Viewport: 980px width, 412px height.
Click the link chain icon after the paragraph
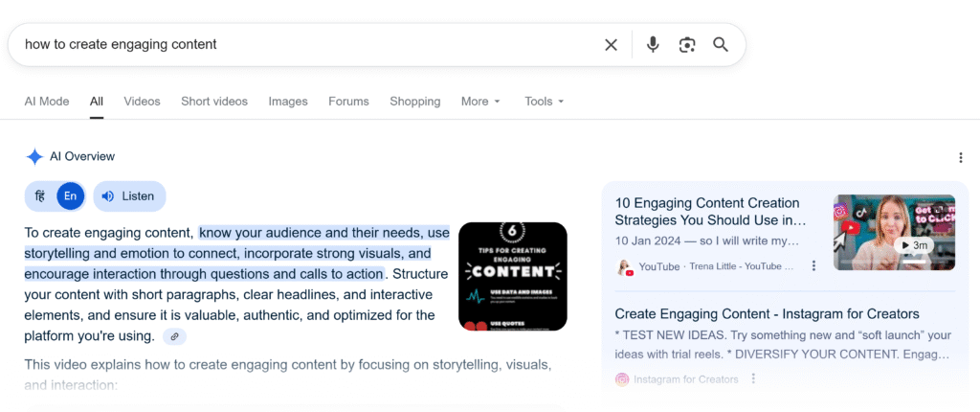coord(173,336)
